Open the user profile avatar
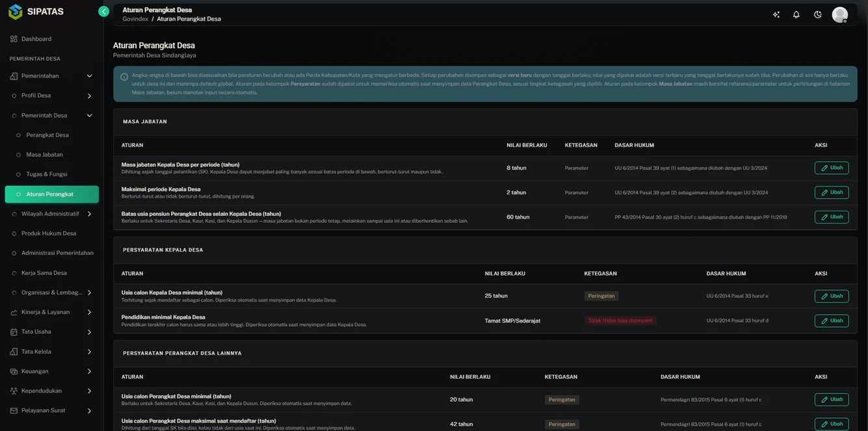 click(839, 14)
